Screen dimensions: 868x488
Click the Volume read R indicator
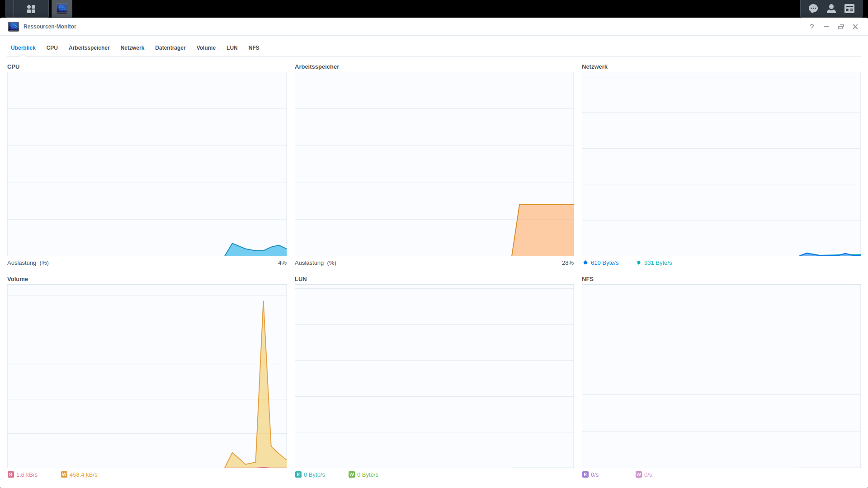[x=11, y=474]
